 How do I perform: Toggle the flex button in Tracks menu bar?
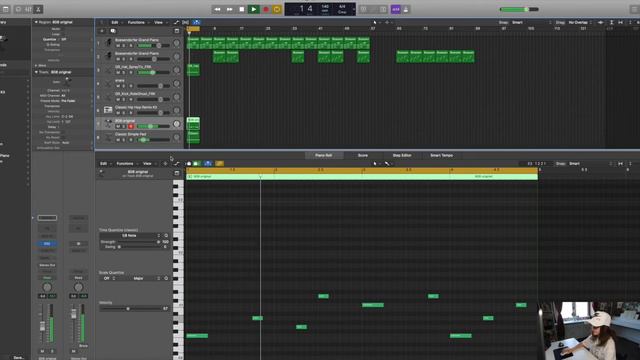point(185,22)
